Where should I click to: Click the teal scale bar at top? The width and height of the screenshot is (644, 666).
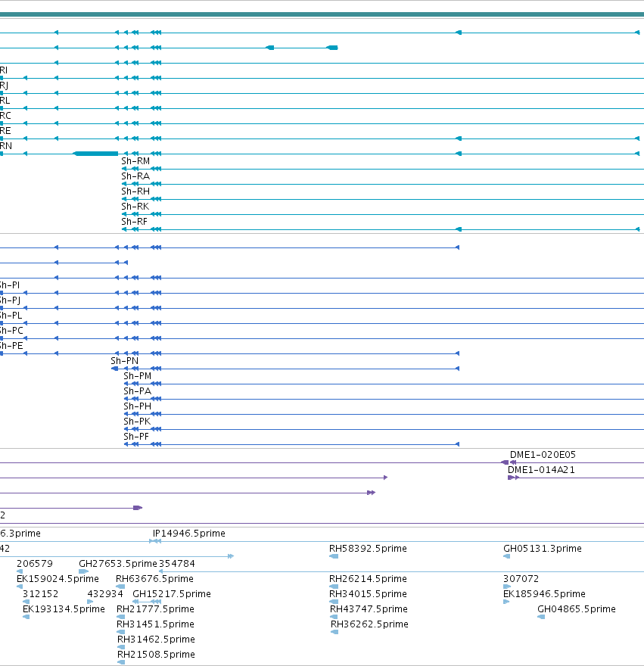tap(322, 14)
